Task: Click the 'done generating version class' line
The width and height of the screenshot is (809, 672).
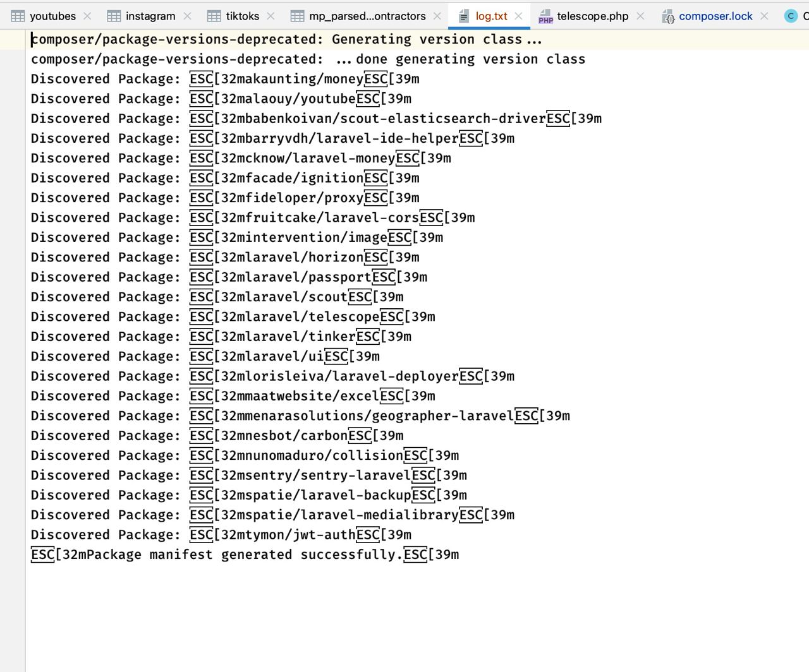Action: tap(308, 59)
